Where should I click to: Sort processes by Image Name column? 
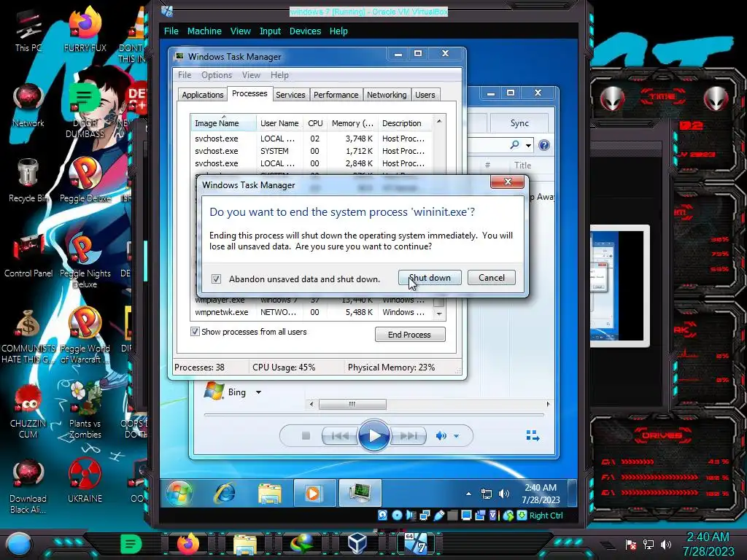tap(223, 123)
